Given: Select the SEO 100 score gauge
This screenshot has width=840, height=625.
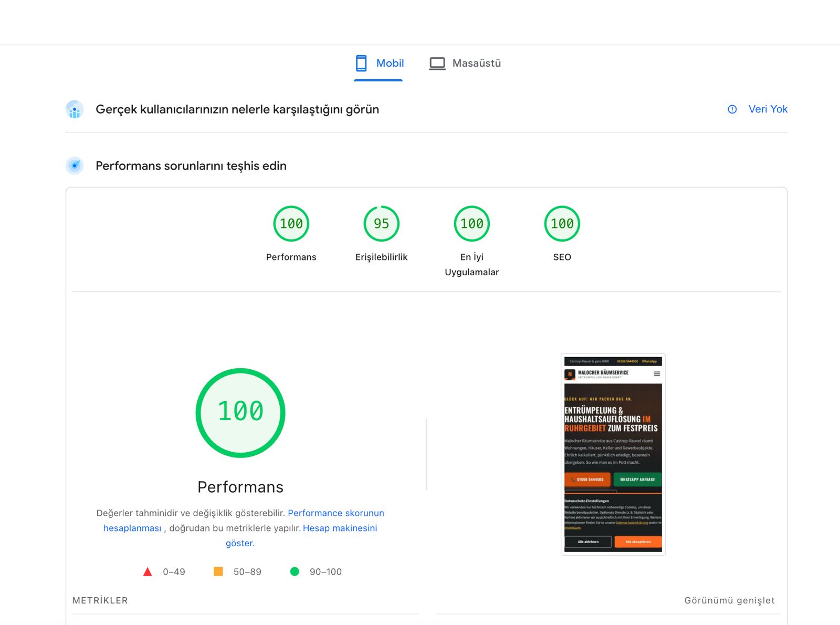Looking at the screenshot, I should [x=562, y=224].
